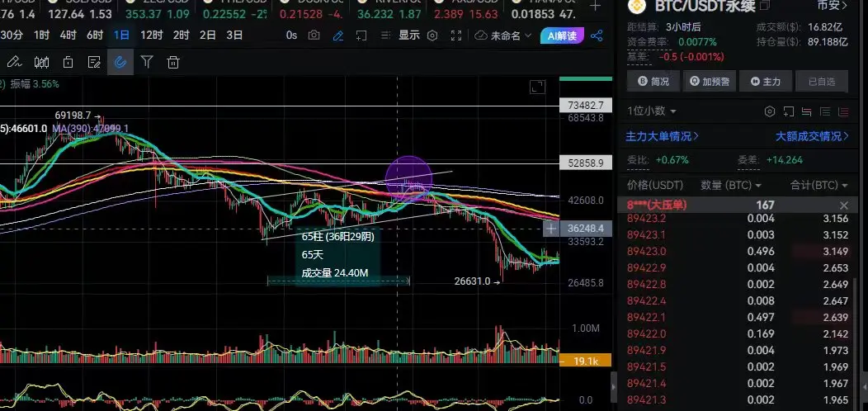Open the 大额成交情况 link
Image resolution: width=868 pixels, height=411 pixels.
[812, 135]
